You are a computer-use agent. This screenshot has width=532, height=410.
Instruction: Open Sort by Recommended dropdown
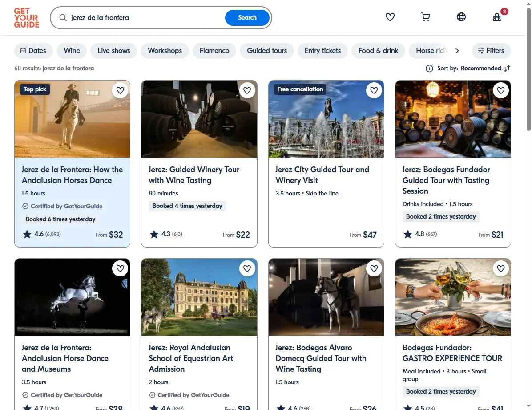[481, 69]
